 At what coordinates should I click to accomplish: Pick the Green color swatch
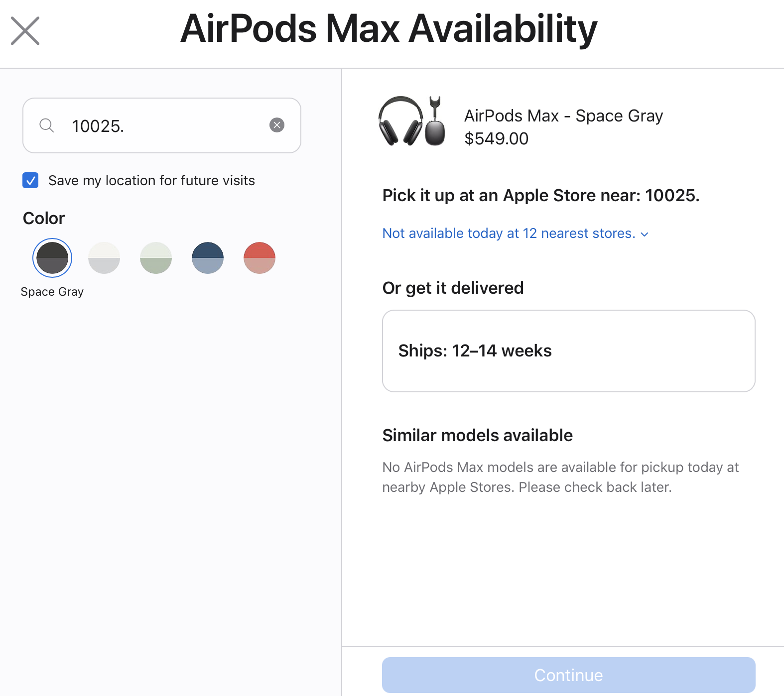(156, 258)
